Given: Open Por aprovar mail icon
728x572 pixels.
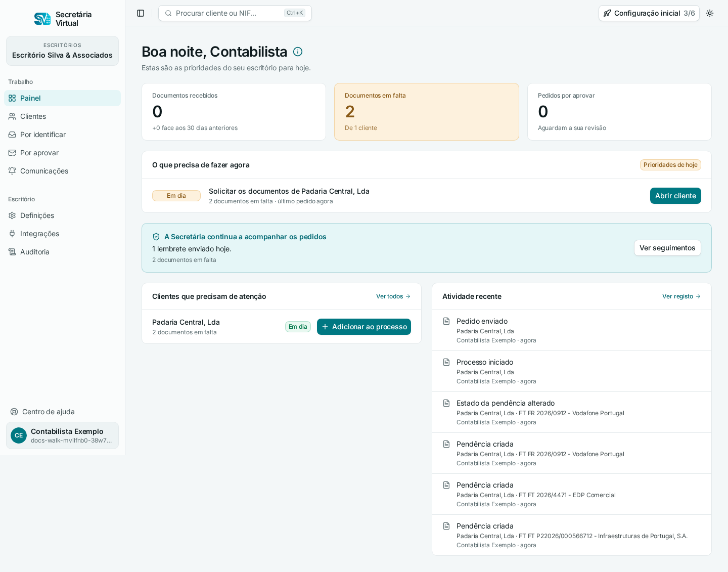Looking at the screenshot, I should [x=12, y=153].
